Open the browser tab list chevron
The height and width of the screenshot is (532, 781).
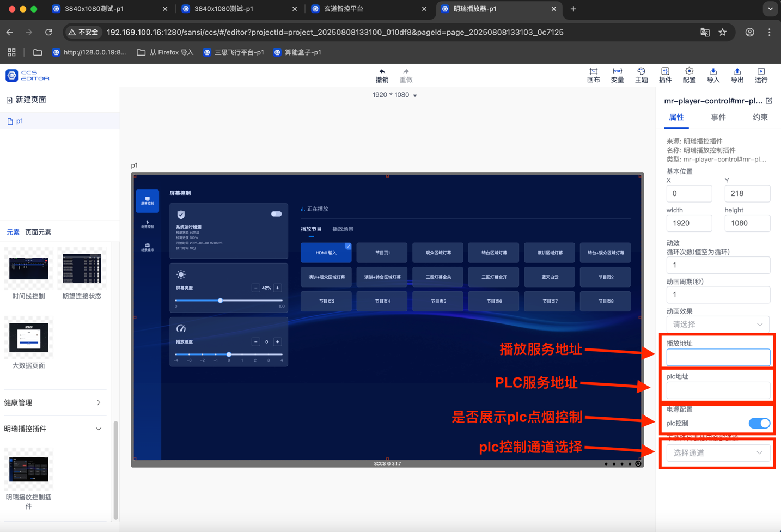[770, 9]
